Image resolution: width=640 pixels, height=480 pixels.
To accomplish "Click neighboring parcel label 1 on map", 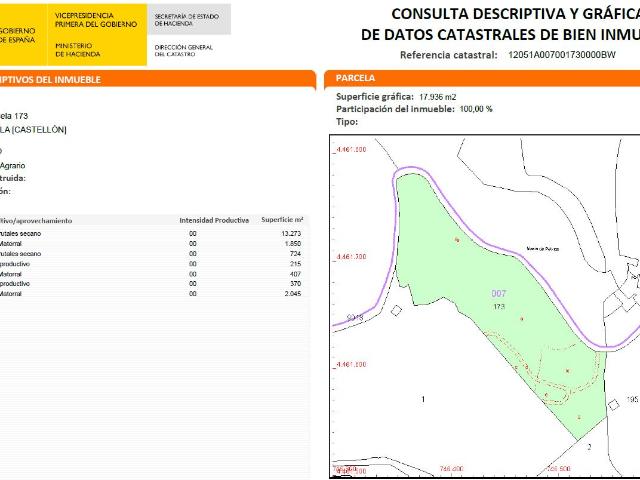I will [x=423, y=399].
